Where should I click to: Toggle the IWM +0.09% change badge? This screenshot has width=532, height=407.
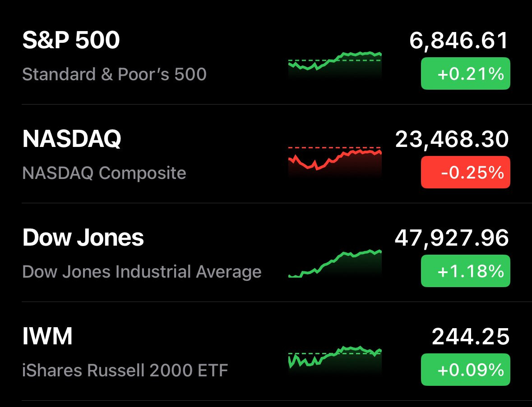tap(465, 370)
